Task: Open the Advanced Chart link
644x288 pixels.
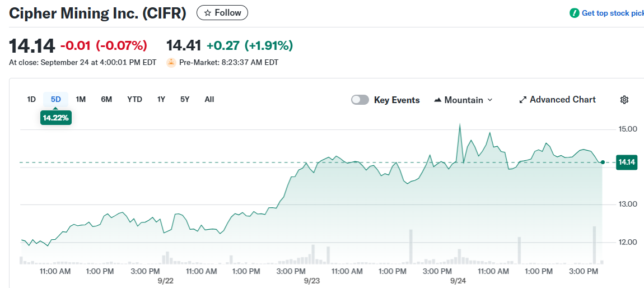Action: tap(557, 100)
